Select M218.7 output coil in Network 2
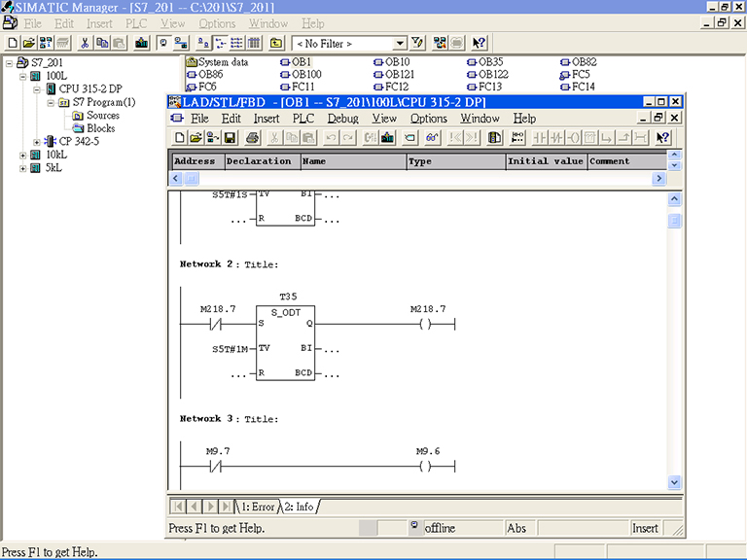Screen dimensions: 747x560 [x=426, y=325]
